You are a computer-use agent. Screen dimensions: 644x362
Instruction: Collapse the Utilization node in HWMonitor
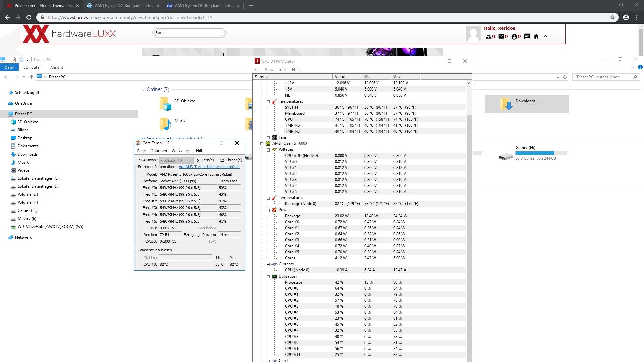pos(268,277)
